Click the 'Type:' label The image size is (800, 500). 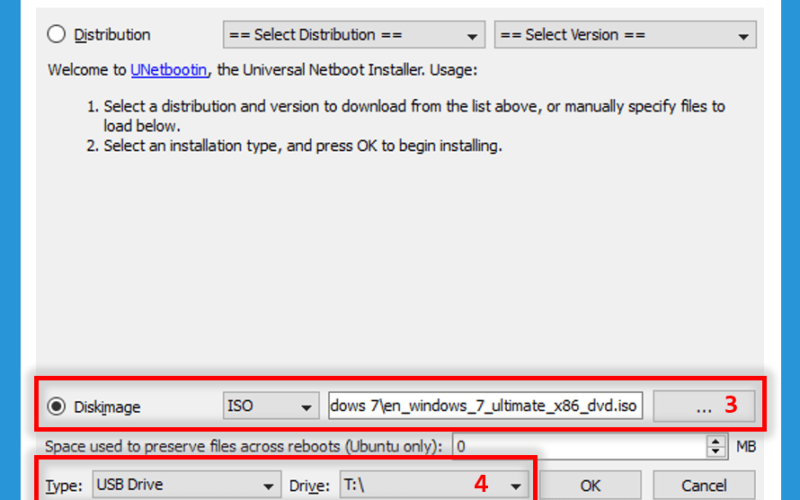pos(64,486)
